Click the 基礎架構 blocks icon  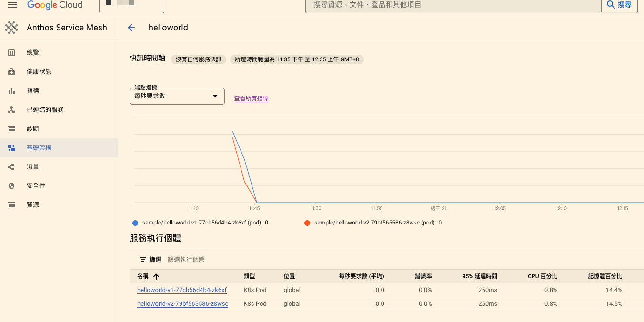coord(11,148)
